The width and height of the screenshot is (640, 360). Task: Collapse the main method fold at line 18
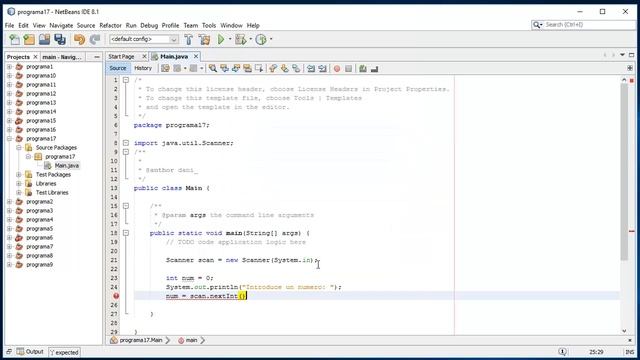click(126, 233)
